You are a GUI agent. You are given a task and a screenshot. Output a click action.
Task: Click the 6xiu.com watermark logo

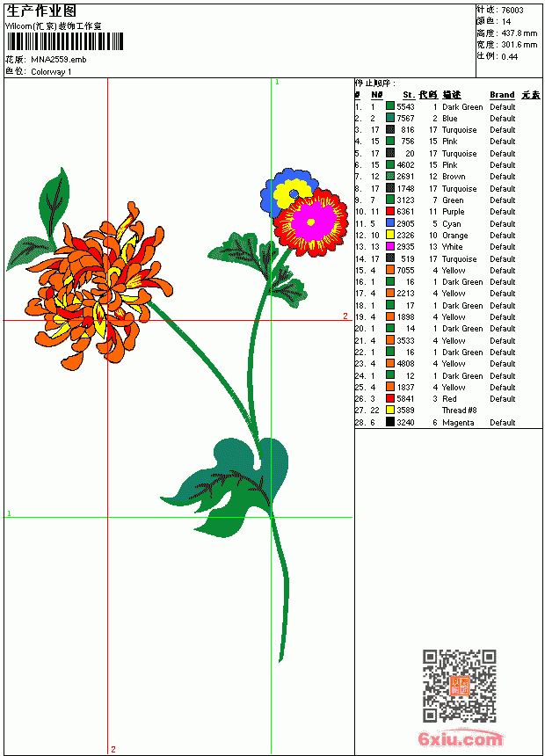point(460,738)
